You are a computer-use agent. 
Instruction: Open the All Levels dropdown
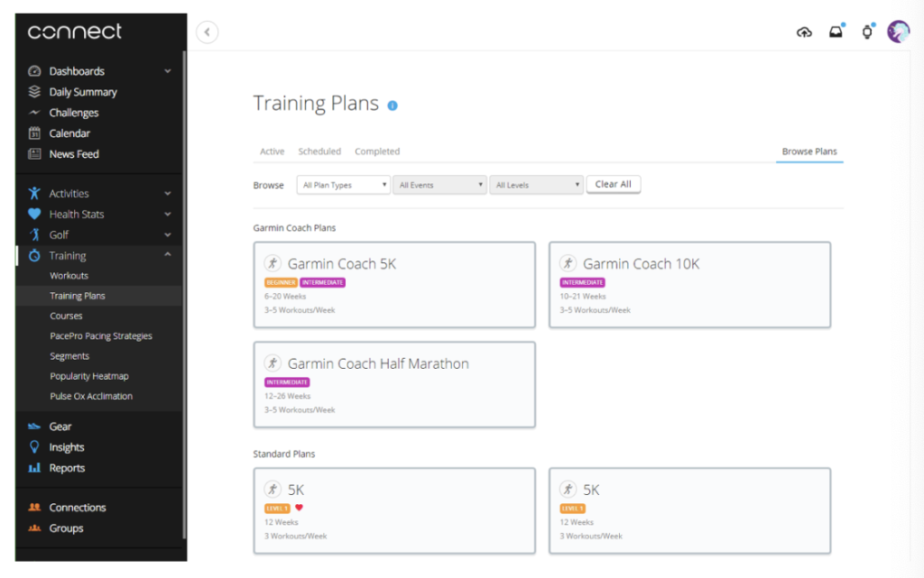(x=536, y=185)
